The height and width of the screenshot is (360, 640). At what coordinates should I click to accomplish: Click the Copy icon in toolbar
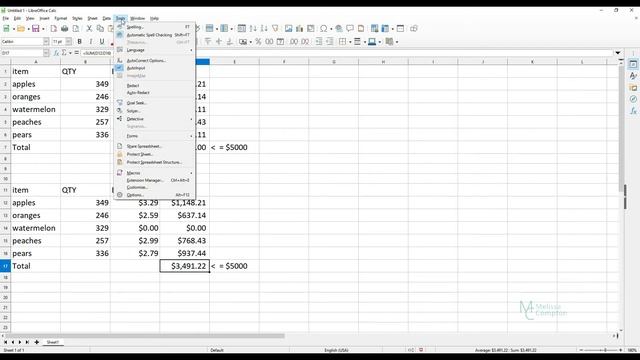click(100, 29)
